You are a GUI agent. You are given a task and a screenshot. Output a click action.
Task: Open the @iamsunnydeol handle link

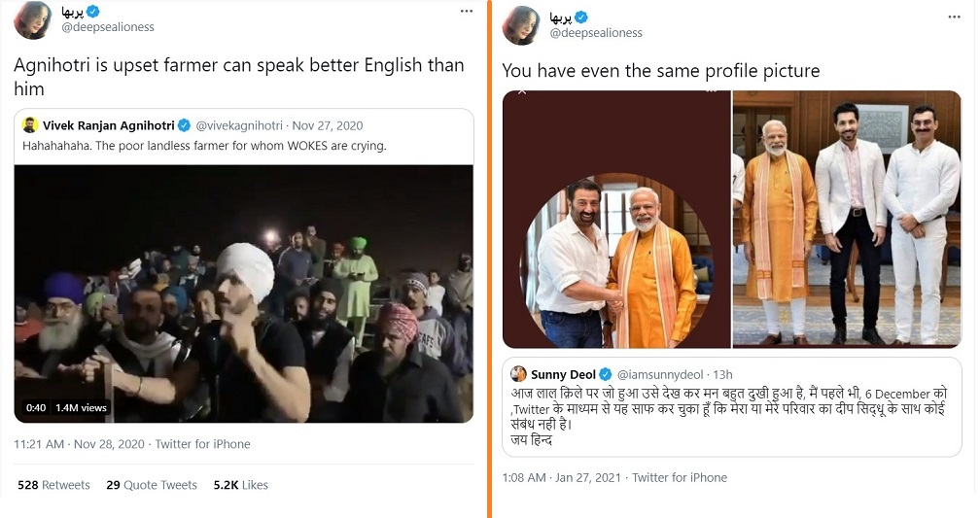pyautogui.click(x=659, y=374)
